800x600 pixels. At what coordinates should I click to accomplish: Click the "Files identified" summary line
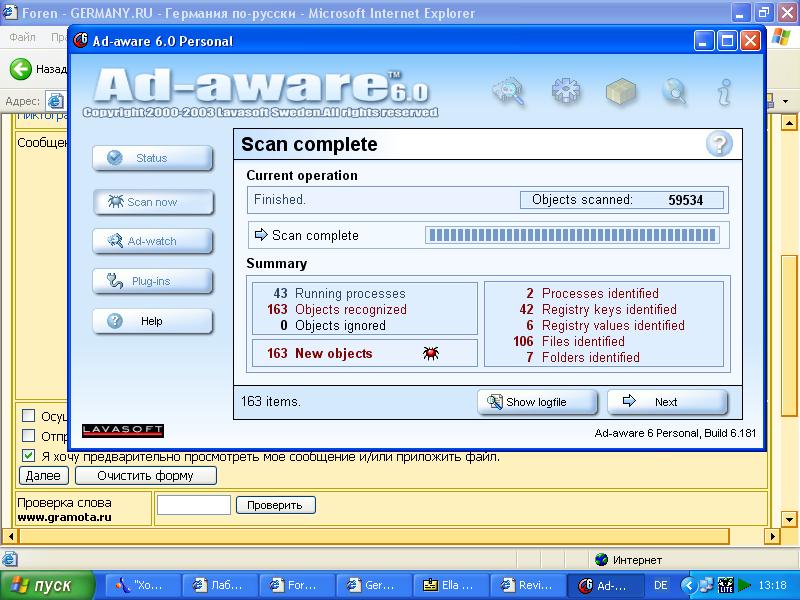click(x=583, y=341)
